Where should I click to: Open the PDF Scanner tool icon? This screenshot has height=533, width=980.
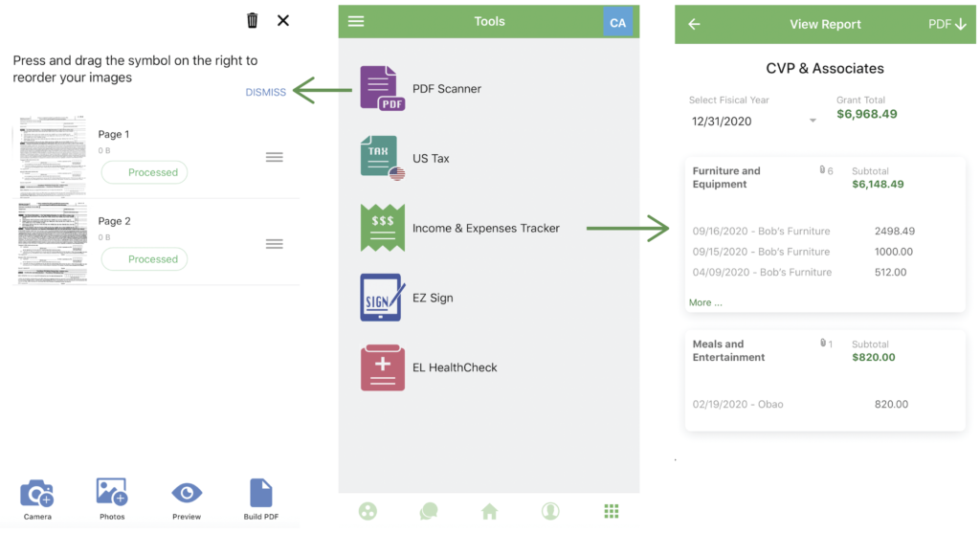[382, 89]
